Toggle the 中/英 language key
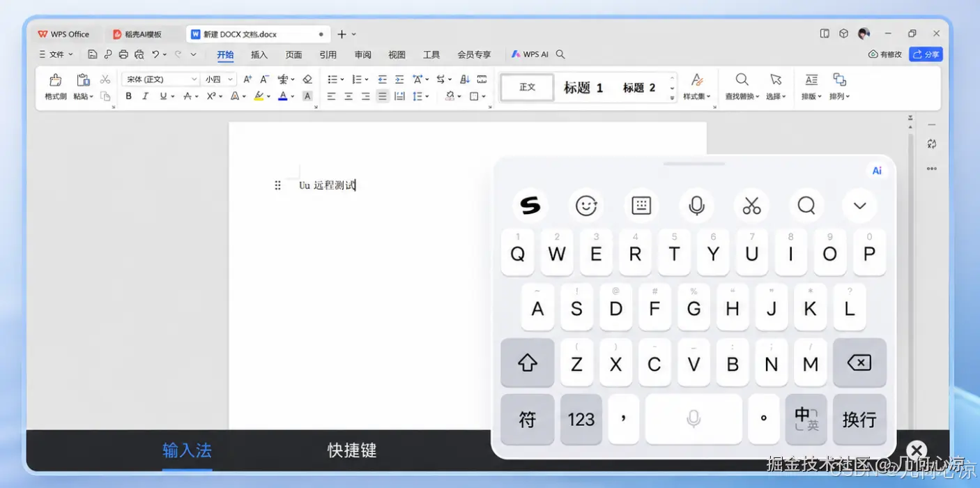 tap(806, 419)
